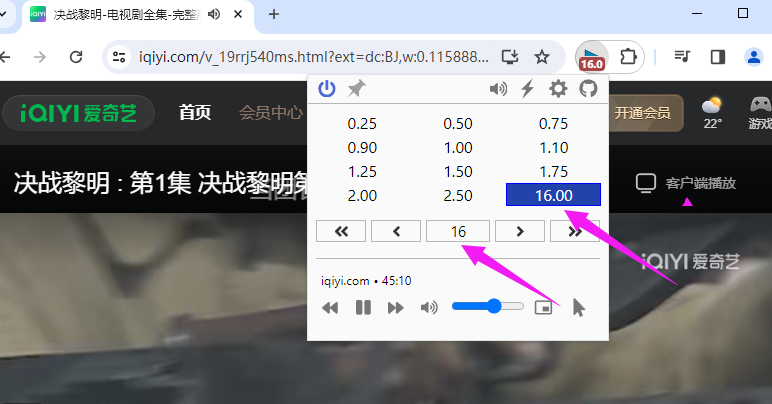Set playback speed to 2.50
772x404 pixels.
click(458, 196)
